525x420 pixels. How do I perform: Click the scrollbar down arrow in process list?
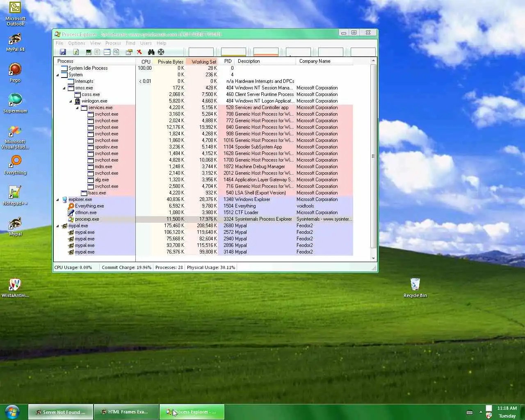click(x=373, y=258)
